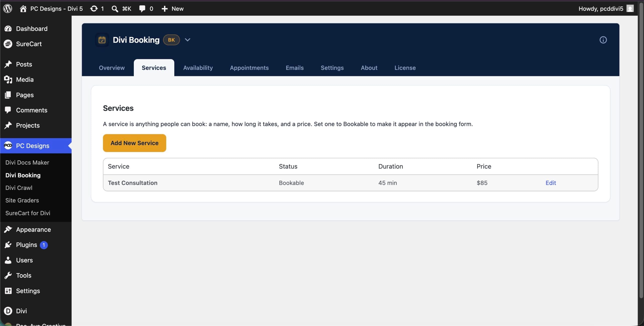Click the PC Designs PCD logo icon
The width and height of the screenshot is (644, 326).
(x=8, y=146)
